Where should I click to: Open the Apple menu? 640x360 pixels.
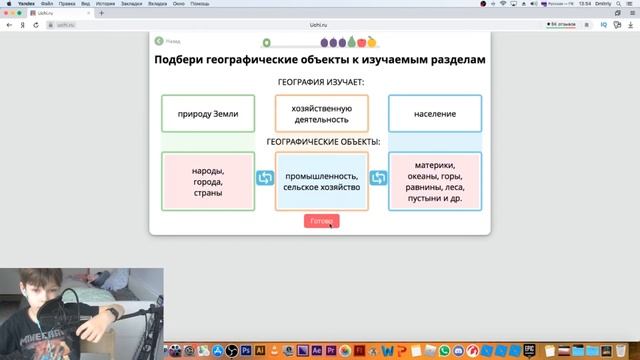tap(9, 4)
